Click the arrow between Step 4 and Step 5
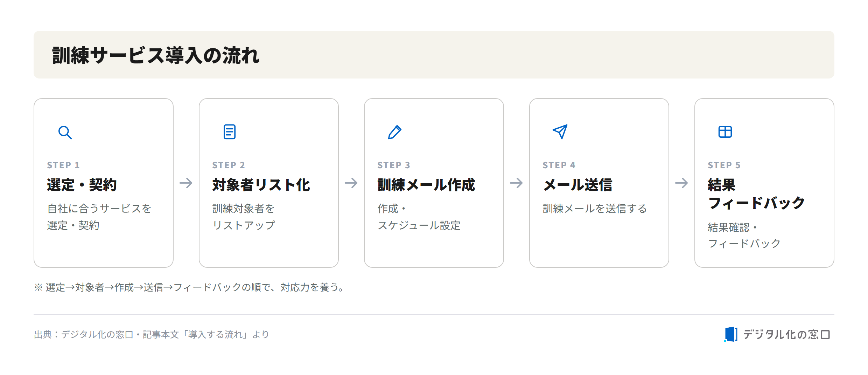Viewport: 868px width, 375px height. pyautogui.click(x=681, y=183)
